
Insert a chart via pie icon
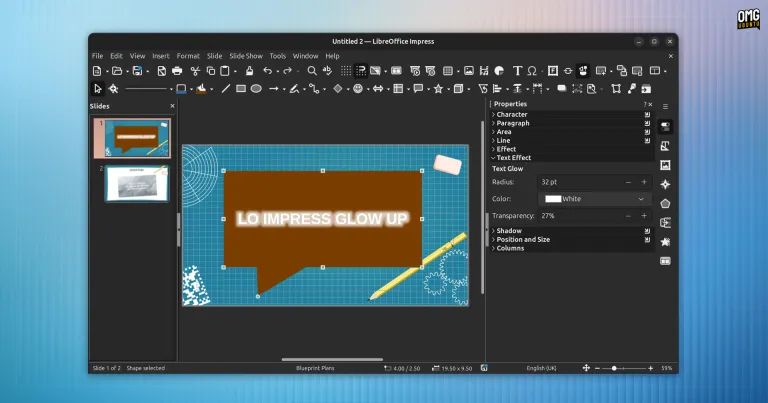499,71
